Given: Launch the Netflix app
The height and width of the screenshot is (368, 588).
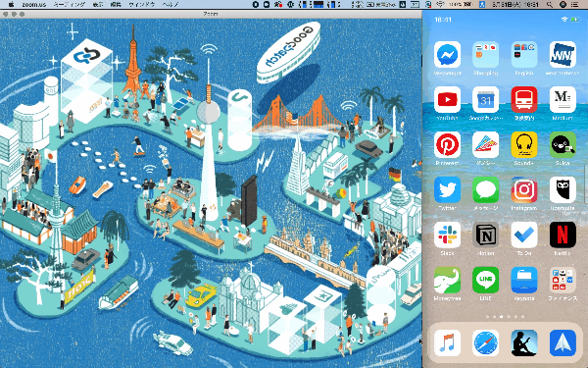Looking at the screenshot, I should tap(563, 235).
